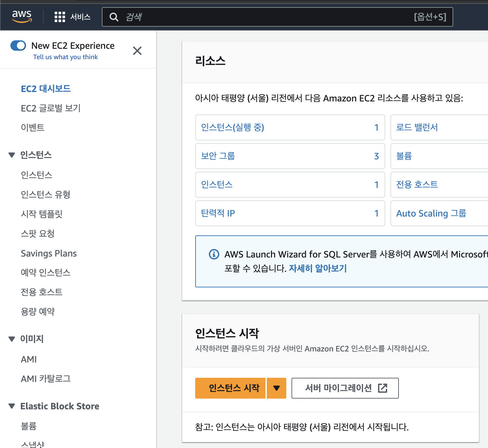Screen dimensions: 488x448
Task: Open the 자세히 알아보기 link
Action: 318,268
